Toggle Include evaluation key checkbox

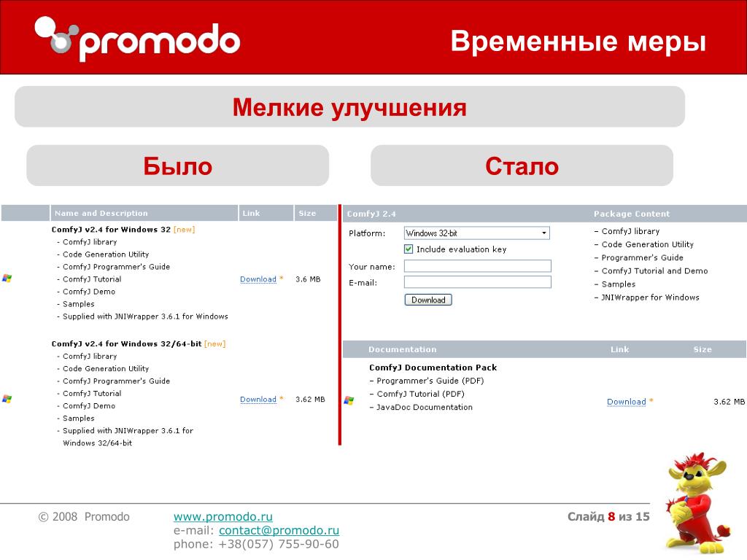tap(409, 249)
